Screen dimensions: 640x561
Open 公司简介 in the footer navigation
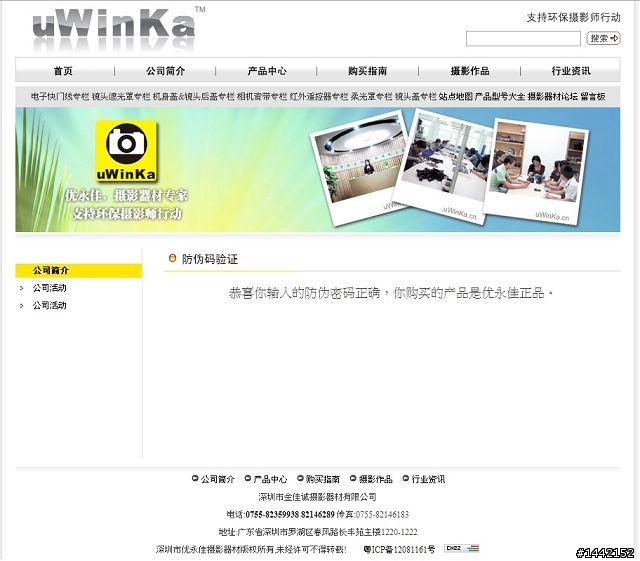pyautogui.click(x=217, y=479)
